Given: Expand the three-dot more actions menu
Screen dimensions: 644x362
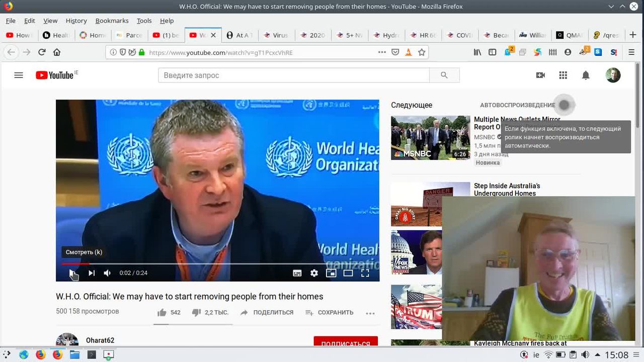Looking at the screenshot, I should (370, 313).
